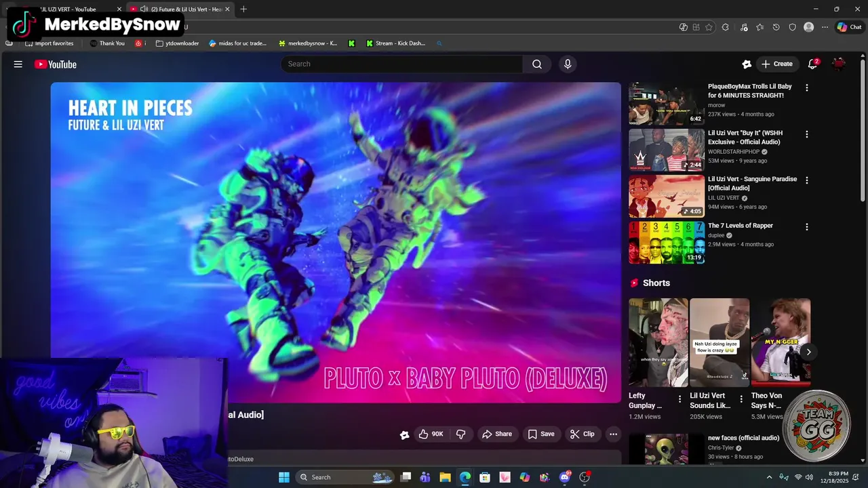Viewport: 868px width, 488px height.
Task: Close the Future & Lil Uzi Vert tab
Action: coord(227,9)
